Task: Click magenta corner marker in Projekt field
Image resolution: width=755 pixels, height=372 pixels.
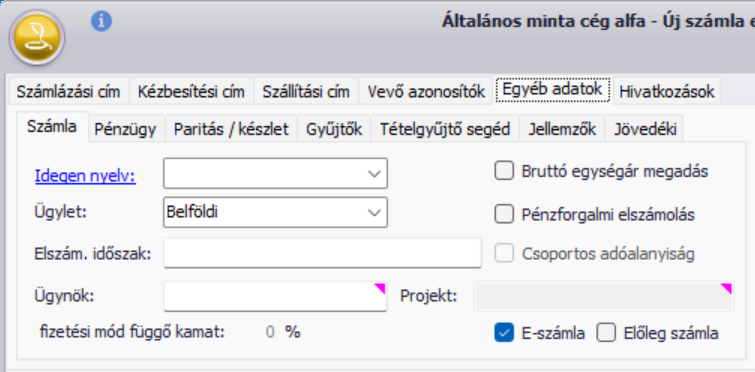Action: click(726, 289)
